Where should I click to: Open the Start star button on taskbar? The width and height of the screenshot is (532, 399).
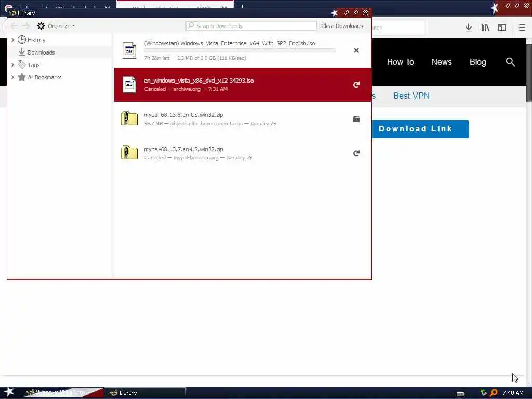click(9, 392)
